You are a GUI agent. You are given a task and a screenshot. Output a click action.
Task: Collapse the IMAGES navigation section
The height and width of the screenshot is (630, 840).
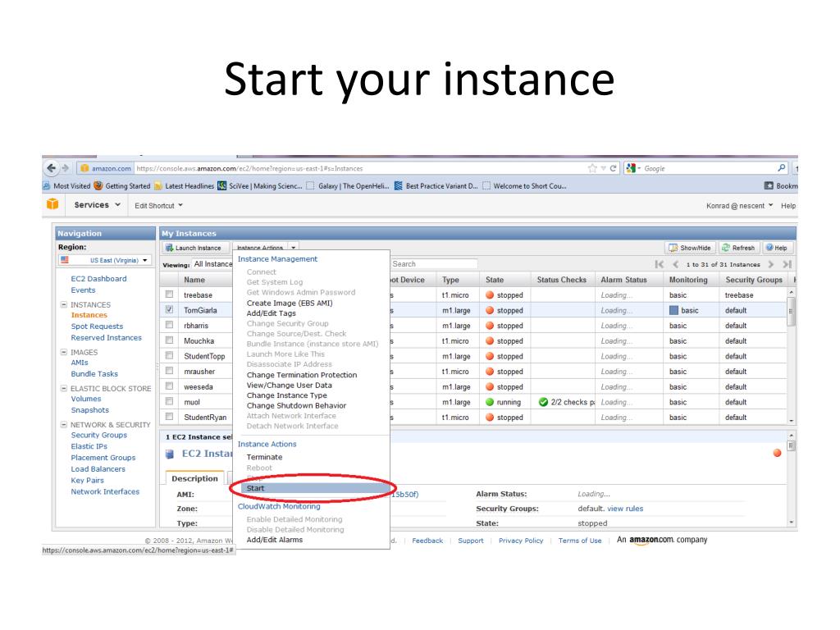click(64, 352)
